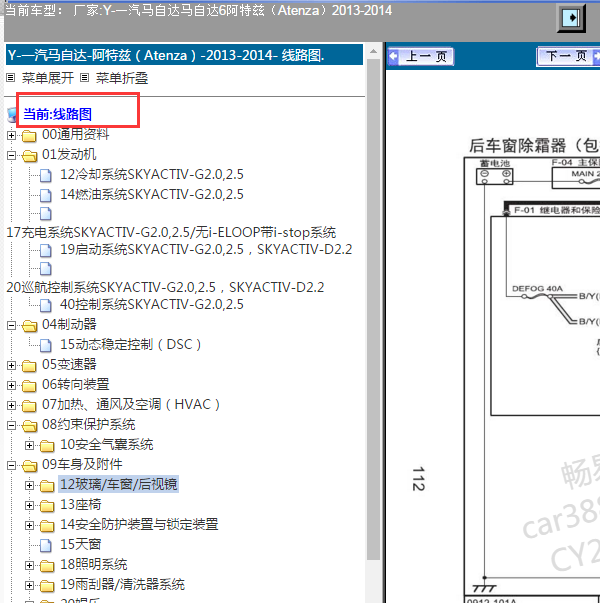The image size is (600, 603).
Task: Open 40控制系统SKYACTIV-G2.0,2.5 diagram
Action: click(x=152, y=305)
